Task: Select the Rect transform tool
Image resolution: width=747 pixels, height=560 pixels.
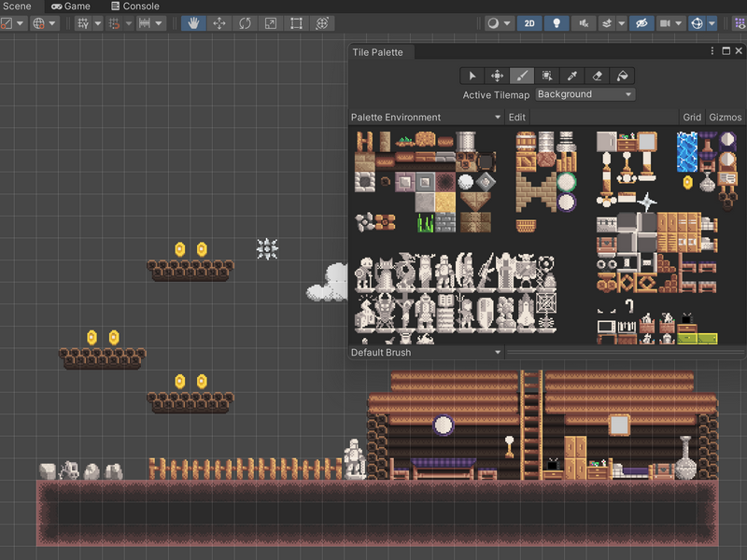Action: pos(296,23)
